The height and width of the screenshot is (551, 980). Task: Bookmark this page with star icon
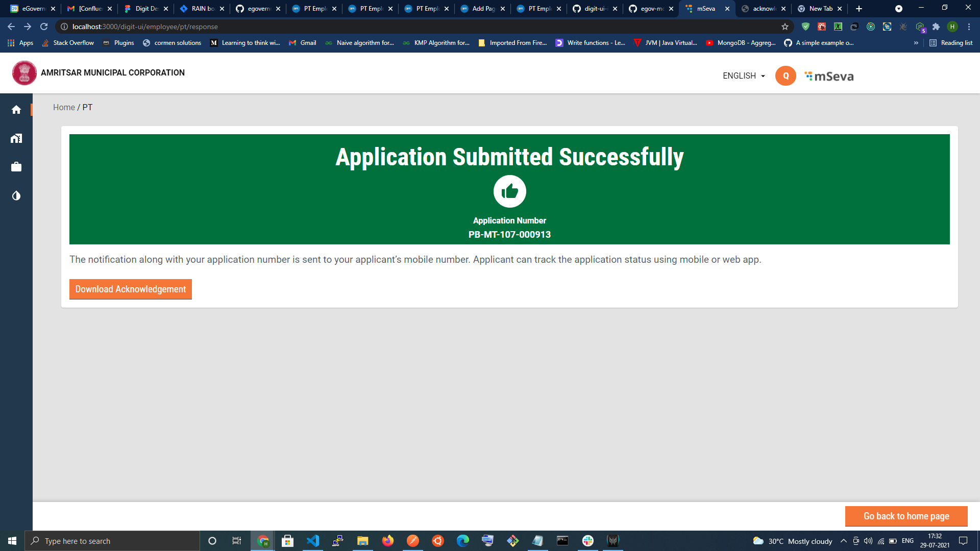coord(785,27)
